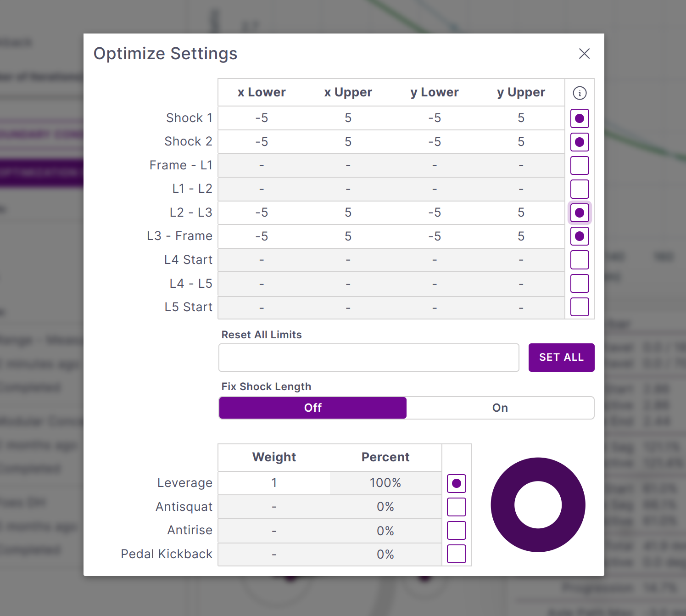This screenshot has width=686, height=616.
Task: Enable the Antisquat weight checkbox
Action: pos(456,507)
